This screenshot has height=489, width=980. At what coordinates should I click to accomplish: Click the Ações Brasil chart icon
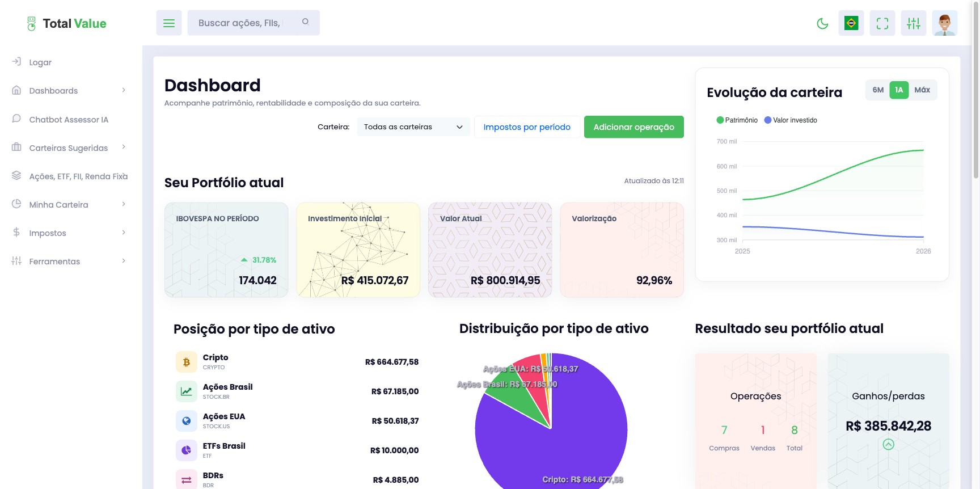[186, 391]
